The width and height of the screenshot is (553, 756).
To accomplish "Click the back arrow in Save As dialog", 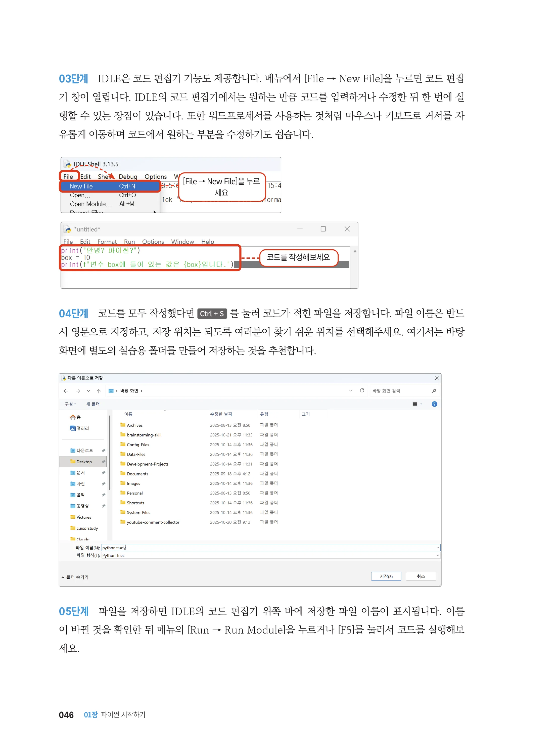I will coord(66,391).
